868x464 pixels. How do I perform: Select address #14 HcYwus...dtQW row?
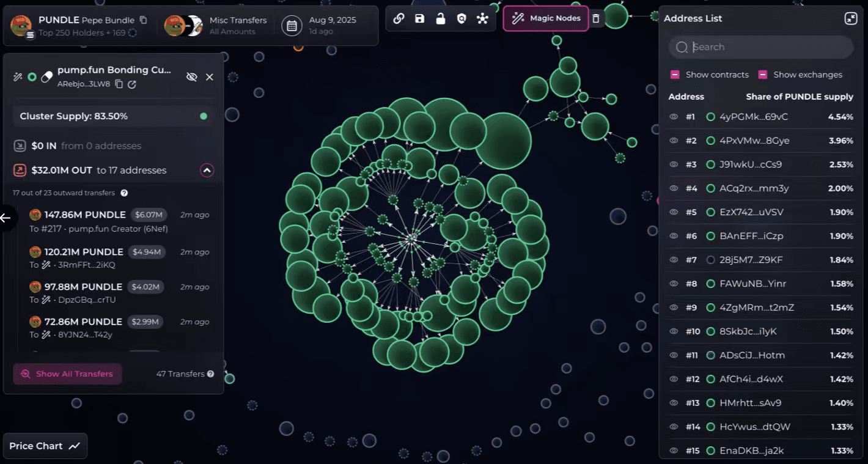760,427
